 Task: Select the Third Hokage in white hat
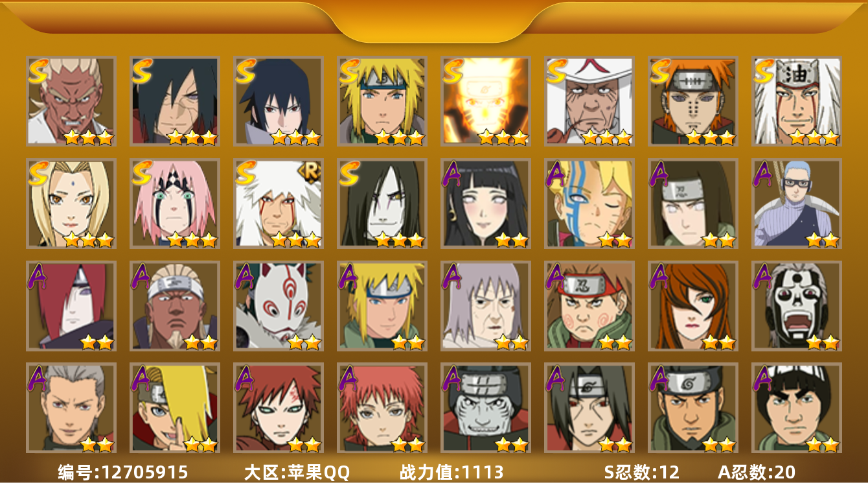pos(589,100)
